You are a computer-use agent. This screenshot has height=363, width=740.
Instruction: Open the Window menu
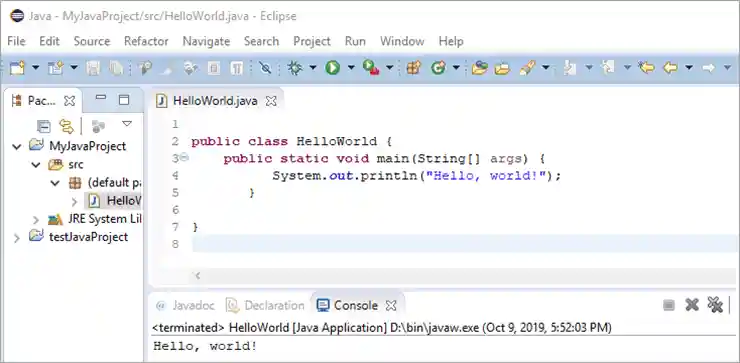402,42
